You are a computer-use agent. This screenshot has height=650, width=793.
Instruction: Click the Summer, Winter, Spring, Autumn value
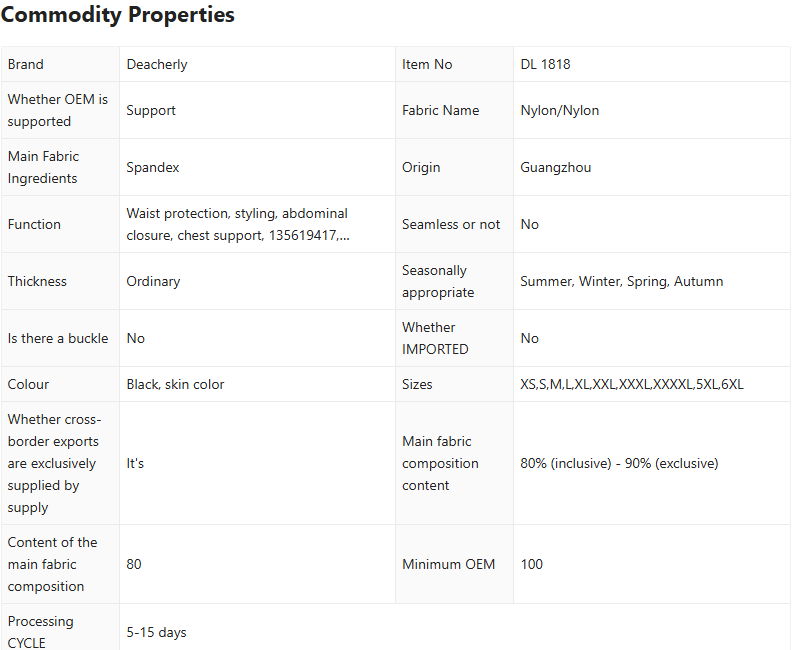[621, 281]
